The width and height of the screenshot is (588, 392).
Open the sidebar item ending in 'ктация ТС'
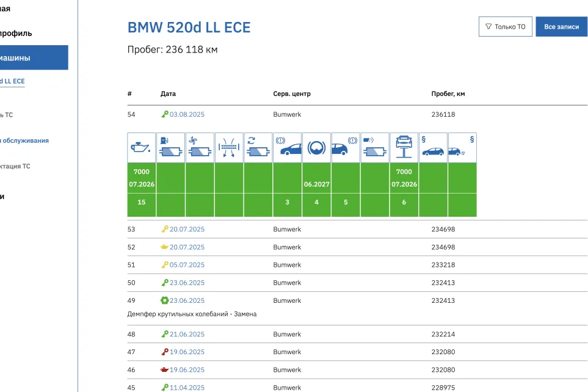click(15, 166)
